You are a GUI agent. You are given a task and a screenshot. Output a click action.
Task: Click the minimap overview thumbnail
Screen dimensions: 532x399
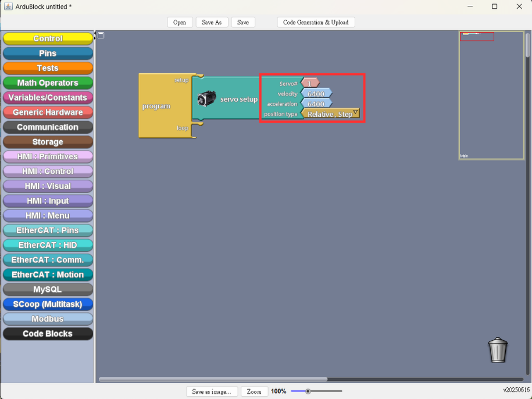[x=491, y=95]
